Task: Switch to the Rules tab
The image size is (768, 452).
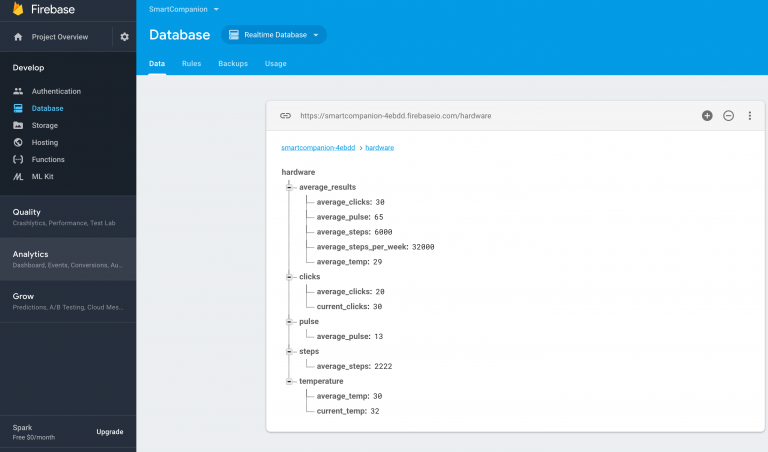Action: click(192, 64)
